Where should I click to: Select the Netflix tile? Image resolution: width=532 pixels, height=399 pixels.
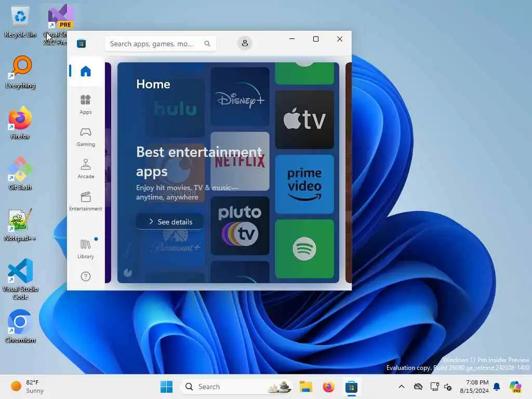tap(240, 161)
